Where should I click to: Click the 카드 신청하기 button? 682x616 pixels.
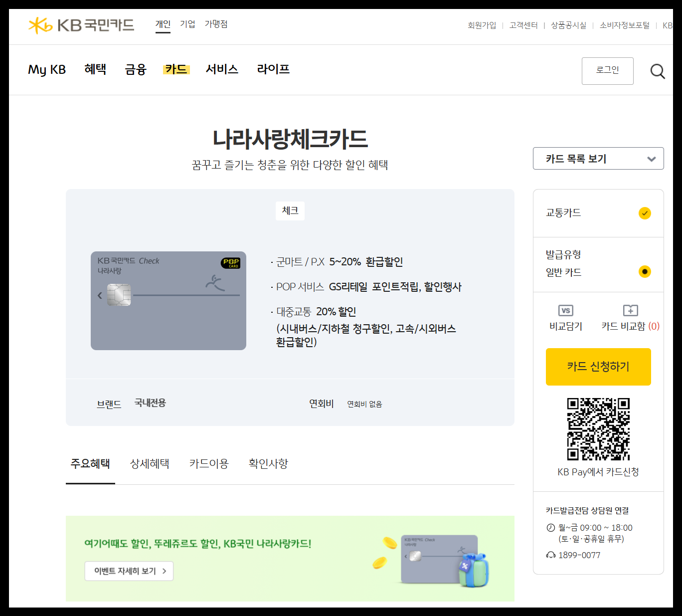point(598,367)
